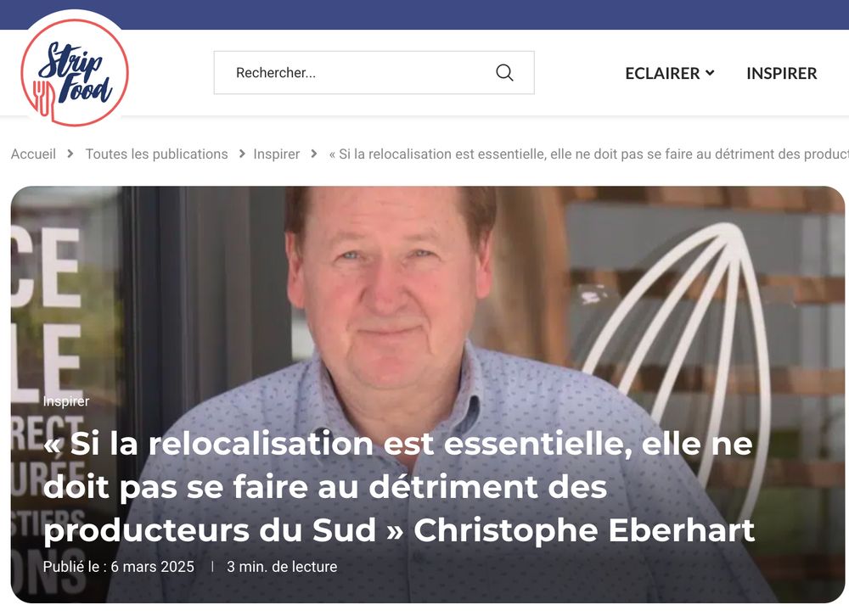Click the article title in the breadcrumb trail
Screen dimensions: 849x616
588,154
